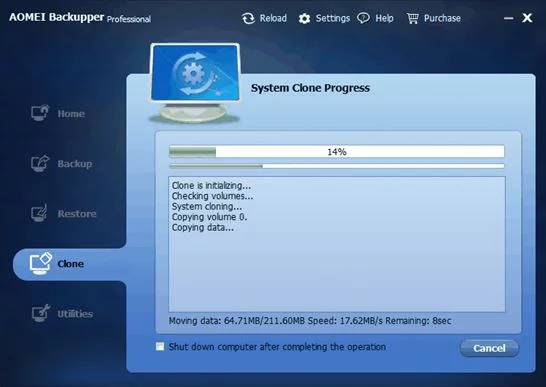The image size is (546, 387).
Task: Click the AOMEI Backupper Professional title
Action: coord(80,17)
